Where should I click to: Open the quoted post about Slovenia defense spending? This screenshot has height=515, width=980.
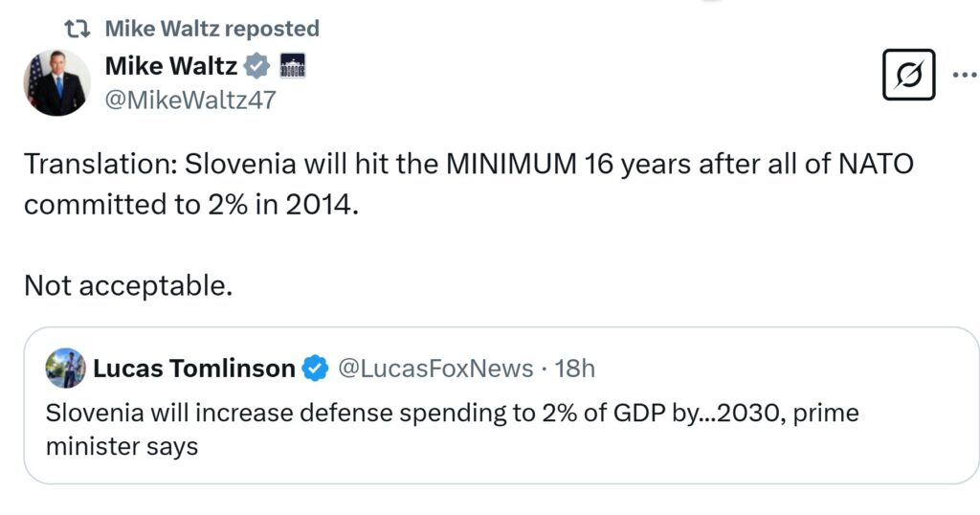pyautogui.click(x=501, y=430)
